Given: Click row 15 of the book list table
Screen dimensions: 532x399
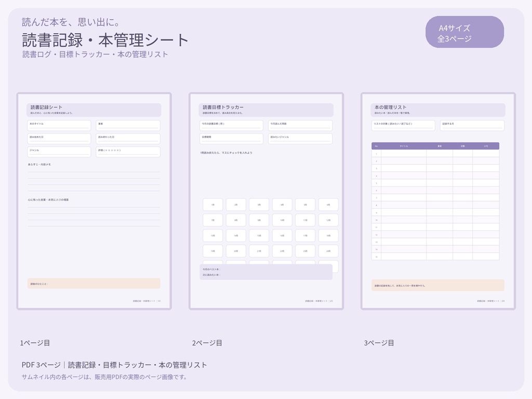Looking at the screenshot, I should 435,257.
